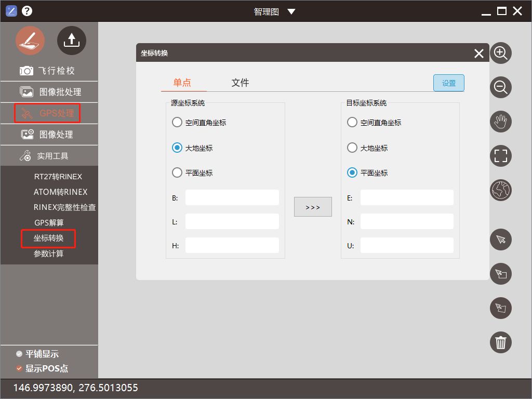Open 参数计算 in the sidebar
Screen dimensions: 532x399
pyautogui.click(x=49, y=254)
